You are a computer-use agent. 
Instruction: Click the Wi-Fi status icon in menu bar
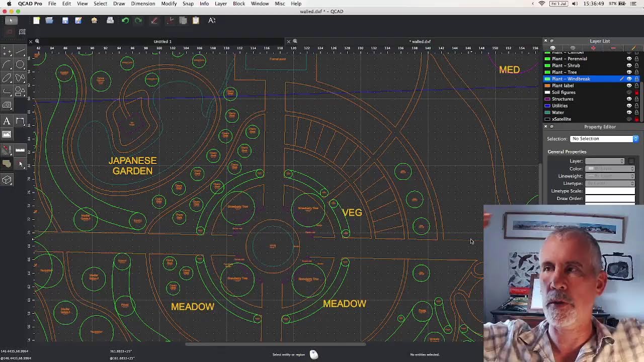[x=542, y=4]
